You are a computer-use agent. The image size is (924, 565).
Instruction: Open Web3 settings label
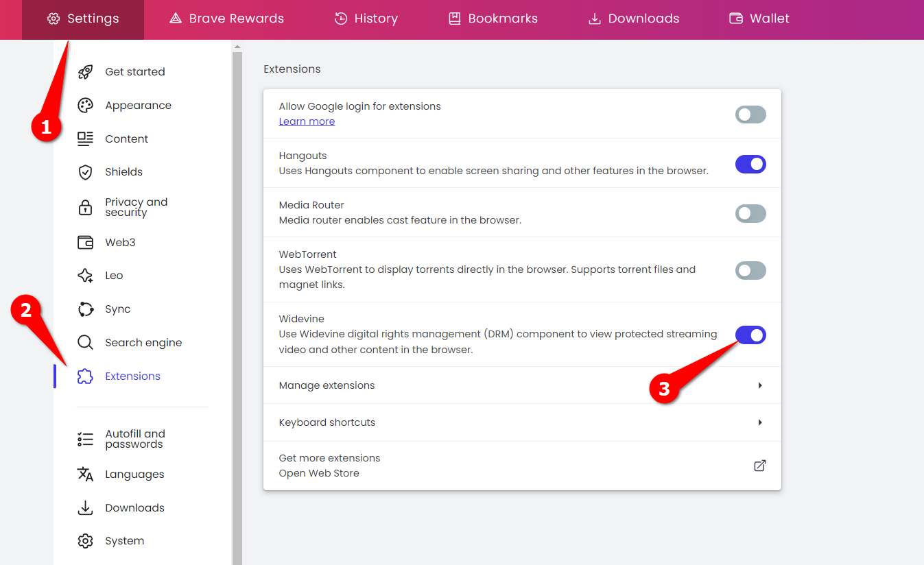120,243
